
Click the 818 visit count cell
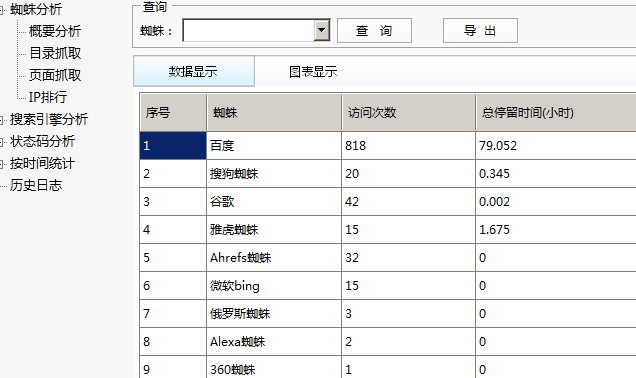[408, 146]
